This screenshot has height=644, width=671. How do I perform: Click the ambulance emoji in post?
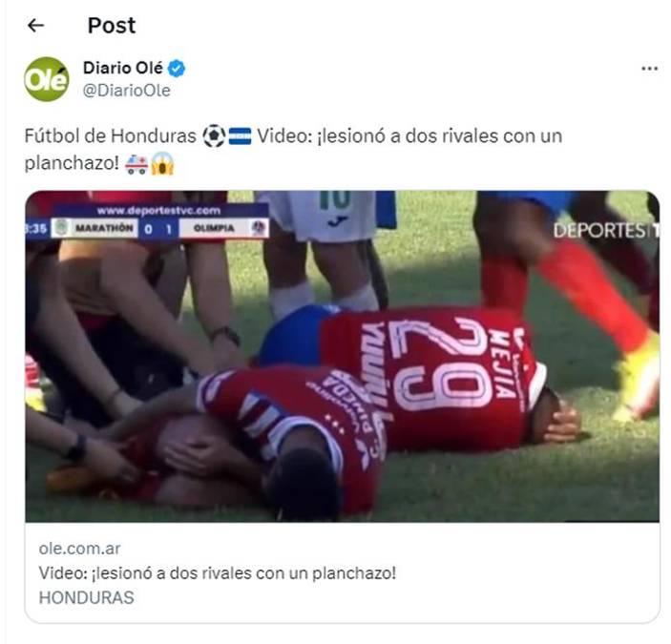point(136,164)
